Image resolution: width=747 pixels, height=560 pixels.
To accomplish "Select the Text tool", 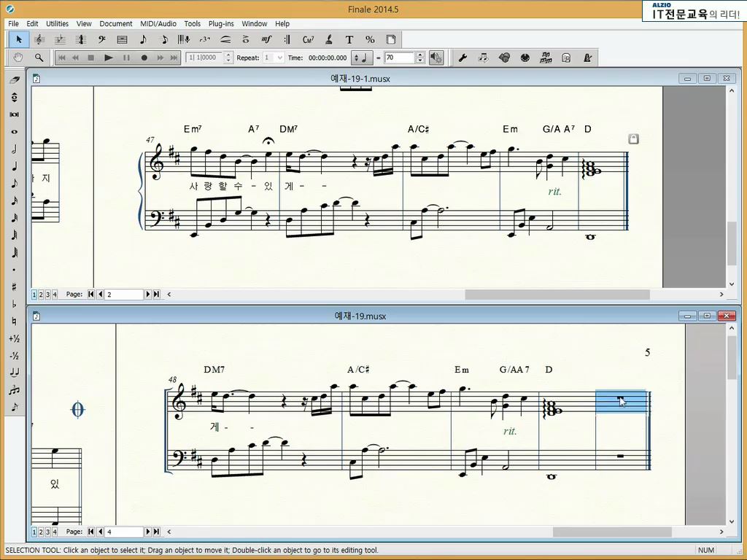I will click(x=349, y=39).
